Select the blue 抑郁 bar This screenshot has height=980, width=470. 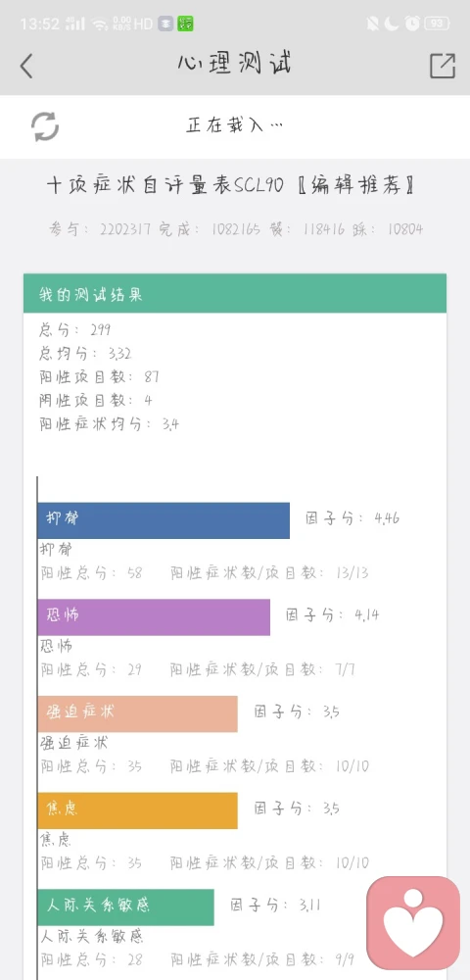pyautogui.click(x=164, y=520)
